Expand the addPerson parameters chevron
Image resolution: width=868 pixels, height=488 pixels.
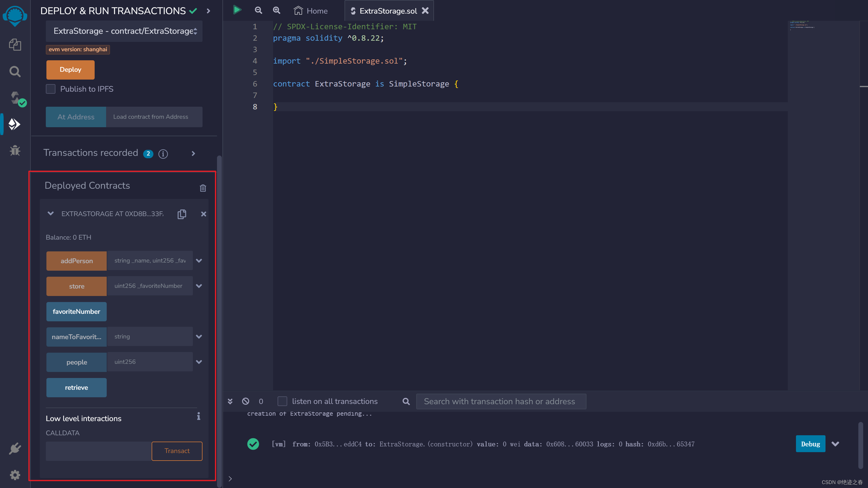199,260
